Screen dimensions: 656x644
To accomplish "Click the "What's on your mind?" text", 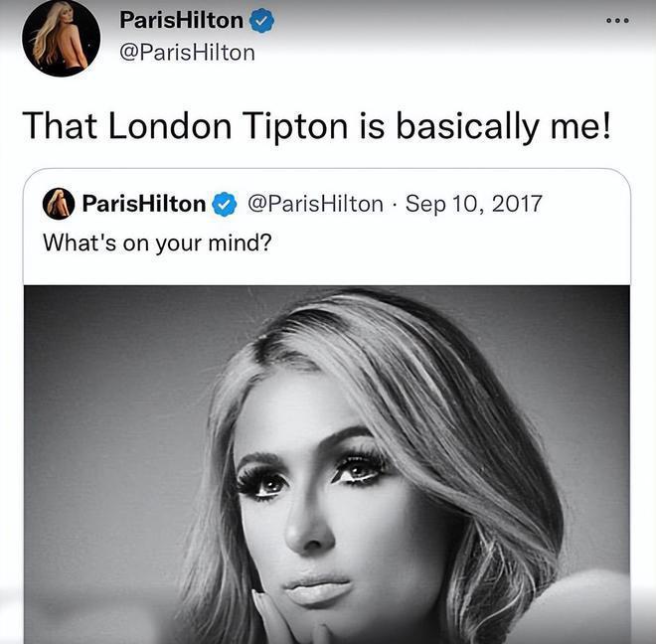I will [x=157, y=242].
